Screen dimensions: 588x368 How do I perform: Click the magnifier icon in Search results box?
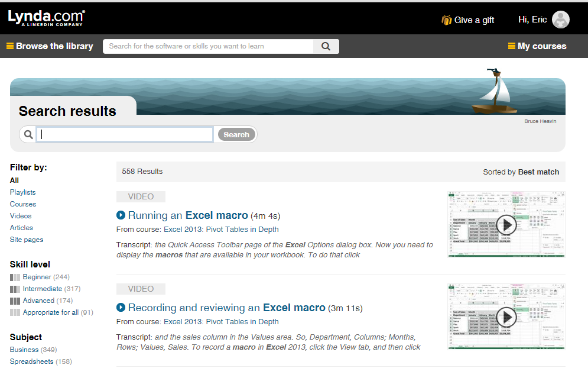coord(28,134)
